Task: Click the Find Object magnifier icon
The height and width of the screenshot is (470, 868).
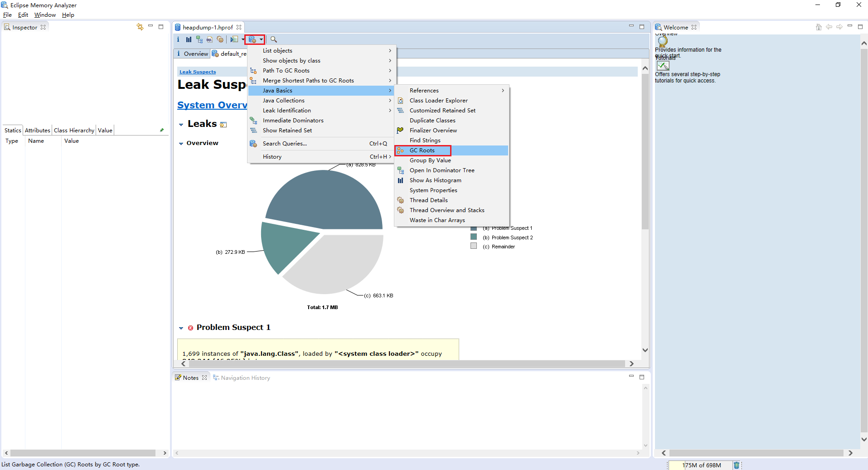Action: (274, 39)
